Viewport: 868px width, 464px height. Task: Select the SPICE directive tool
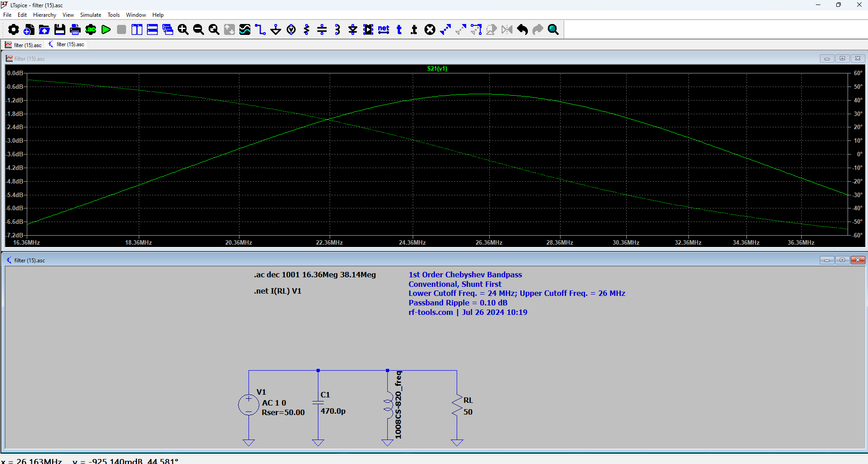(414, 29)
